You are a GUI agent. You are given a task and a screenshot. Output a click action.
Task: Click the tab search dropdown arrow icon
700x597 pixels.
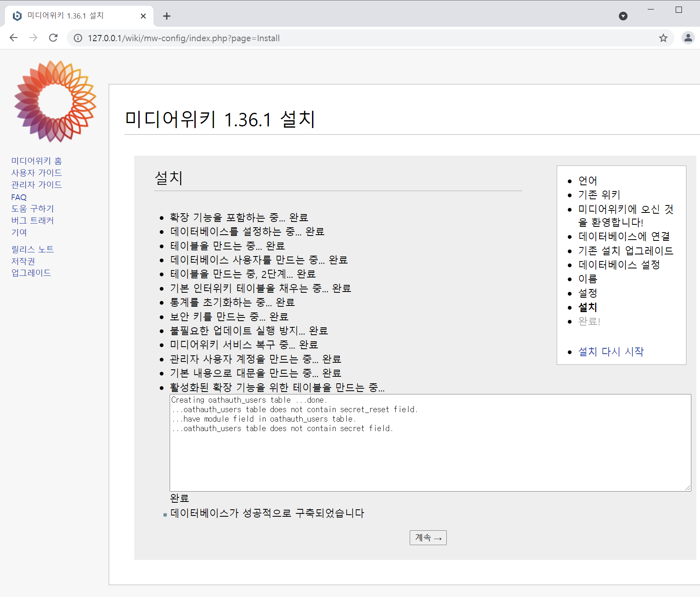[623, 16]
